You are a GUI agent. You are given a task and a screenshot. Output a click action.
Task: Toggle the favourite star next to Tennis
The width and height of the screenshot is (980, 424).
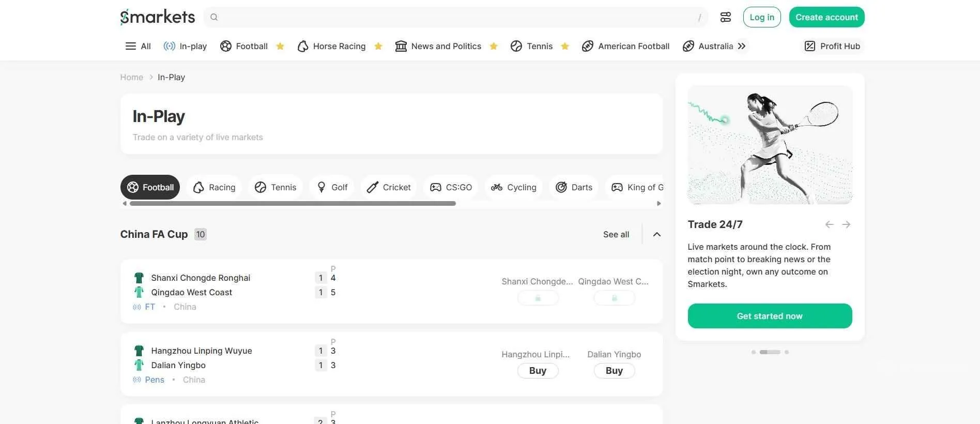point(565,46)
